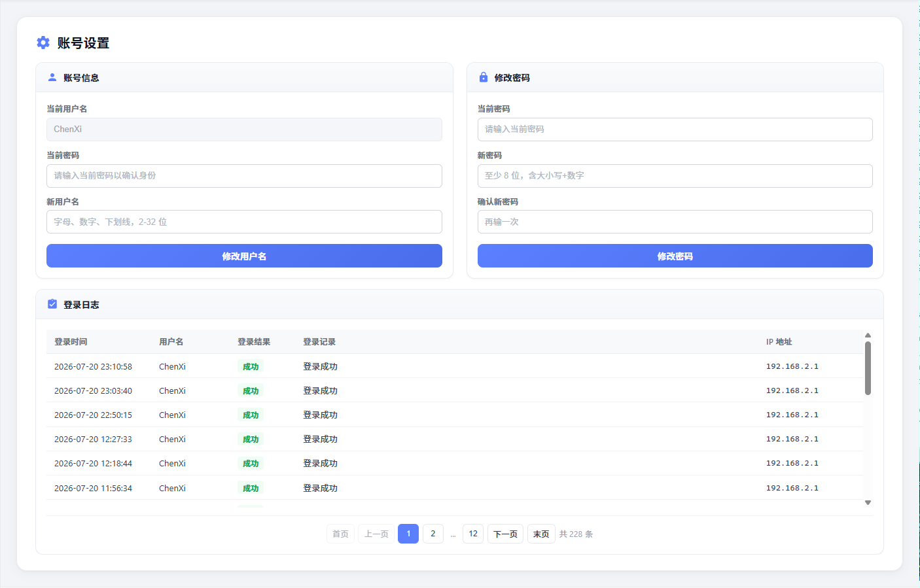920x588 pixels.
Task: Click the 新密码 input box
Action: [x=675, y=176]
